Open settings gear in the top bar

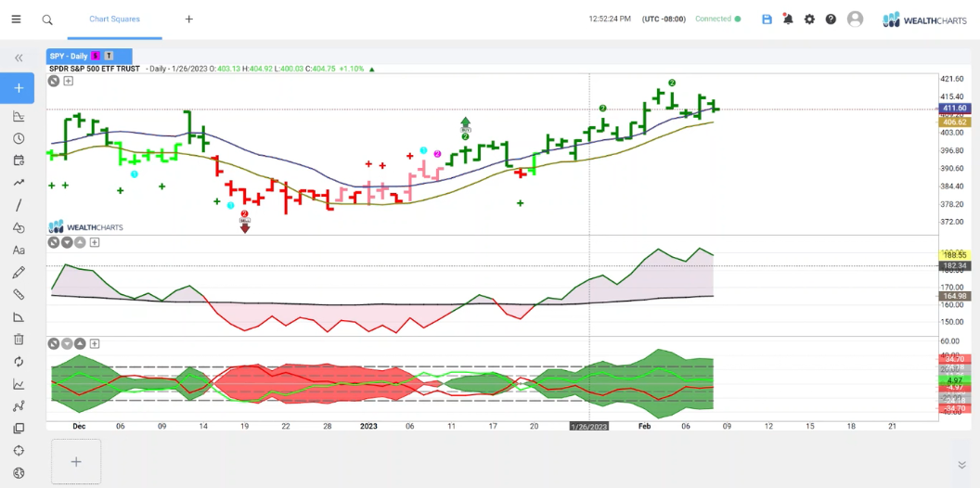point(809,19)
